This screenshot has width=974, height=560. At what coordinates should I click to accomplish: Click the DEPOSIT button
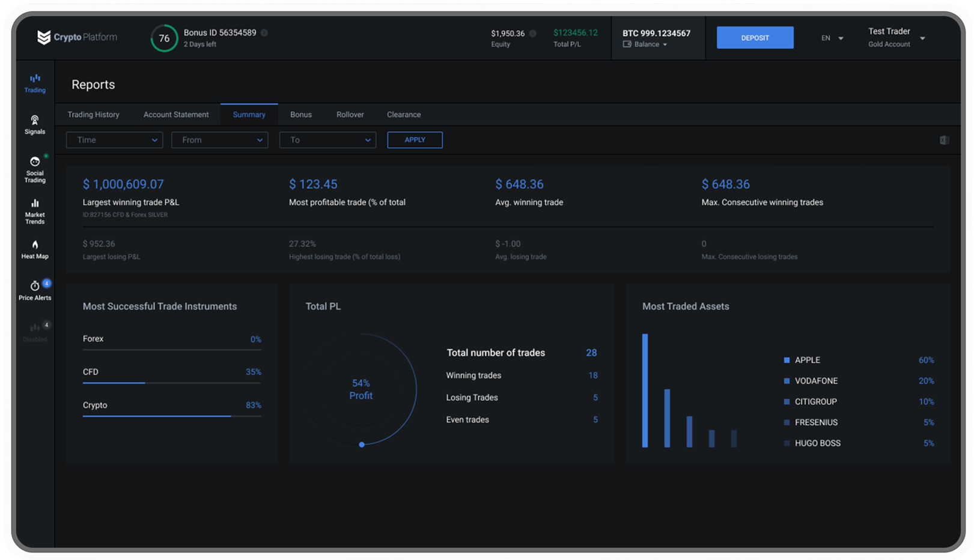[755, 38]
